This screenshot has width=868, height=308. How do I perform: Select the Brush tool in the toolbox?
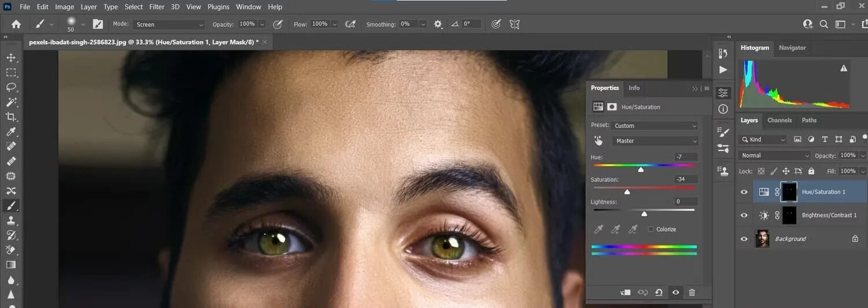coord(11,206)
